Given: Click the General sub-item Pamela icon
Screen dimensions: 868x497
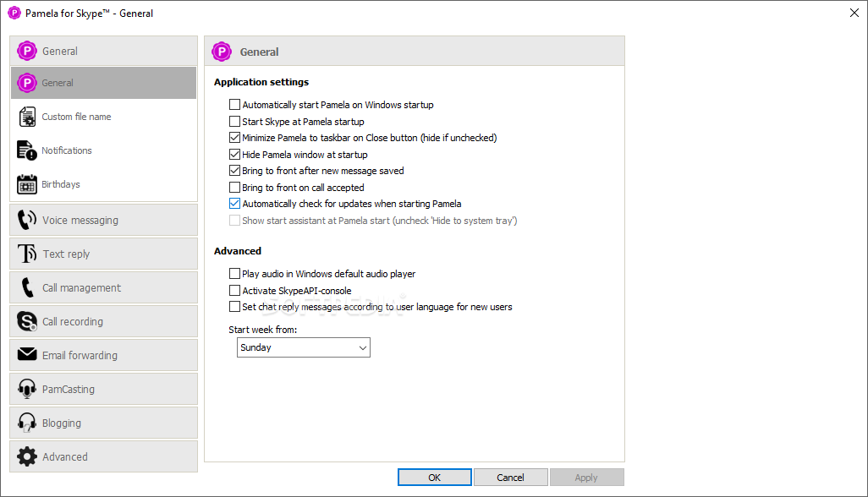Looking at the screenshot, I should pos(26,83).
